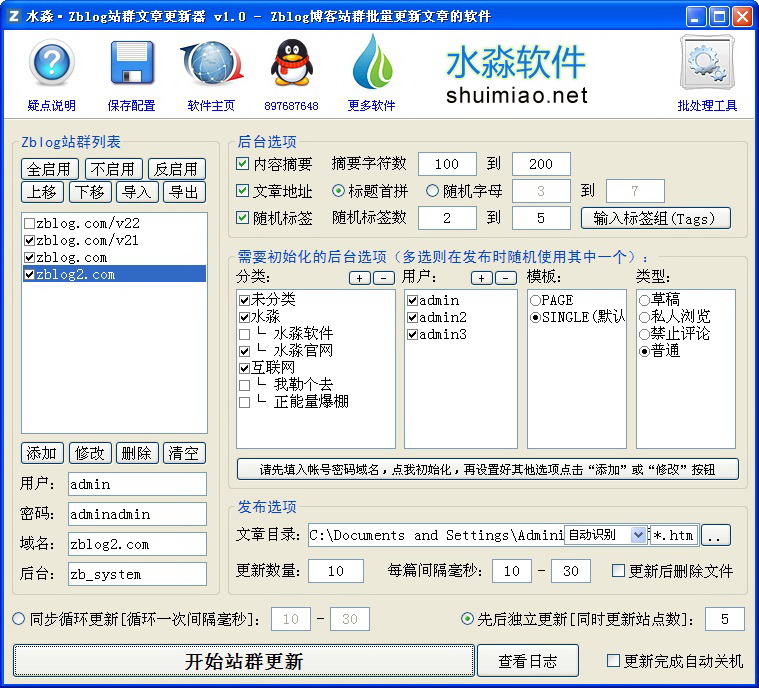Viewport: 759px width, 688px height.
Task: Click the 不启用 button
Action: (113, 169)
